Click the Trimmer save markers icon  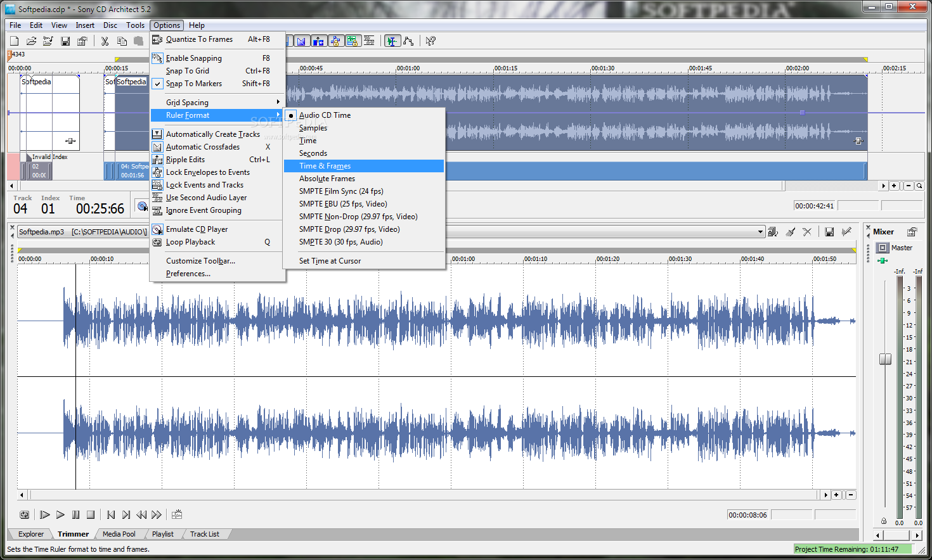pyautogui.click(x=829, y=232)
